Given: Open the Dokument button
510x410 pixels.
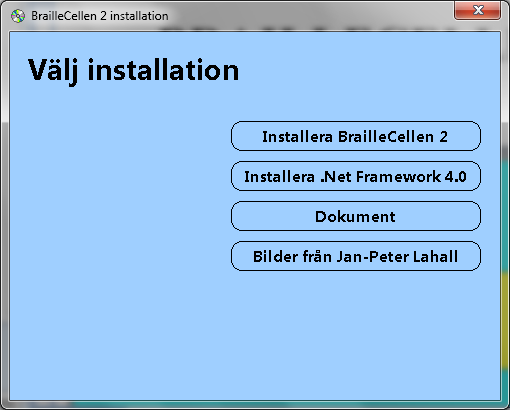Looking at the screenshot, I should (356, 216).
